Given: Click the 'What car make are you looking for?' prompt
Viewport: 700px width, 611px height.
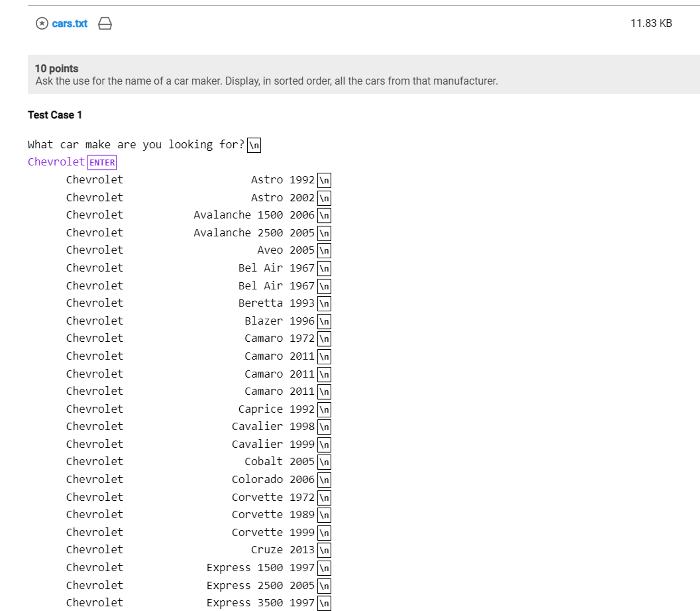Looking at the screenshot, I should 136,144.
